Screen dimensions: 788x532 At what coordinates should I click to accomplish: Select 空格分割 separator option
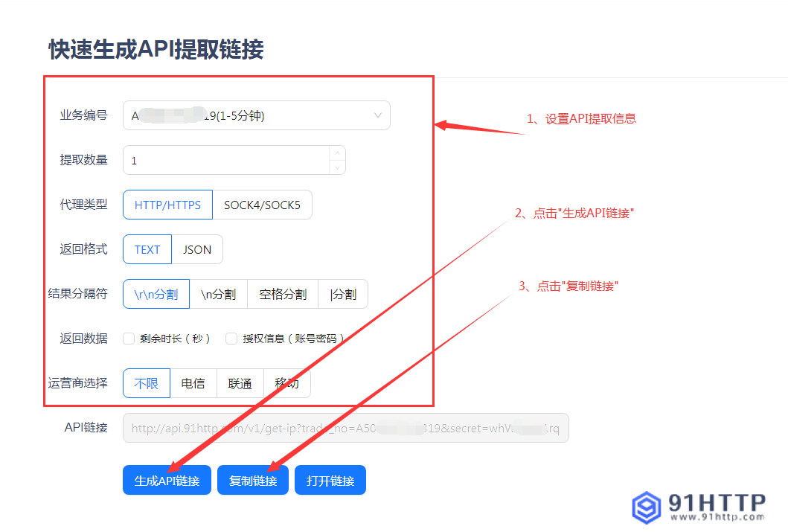tap(283, 294)
